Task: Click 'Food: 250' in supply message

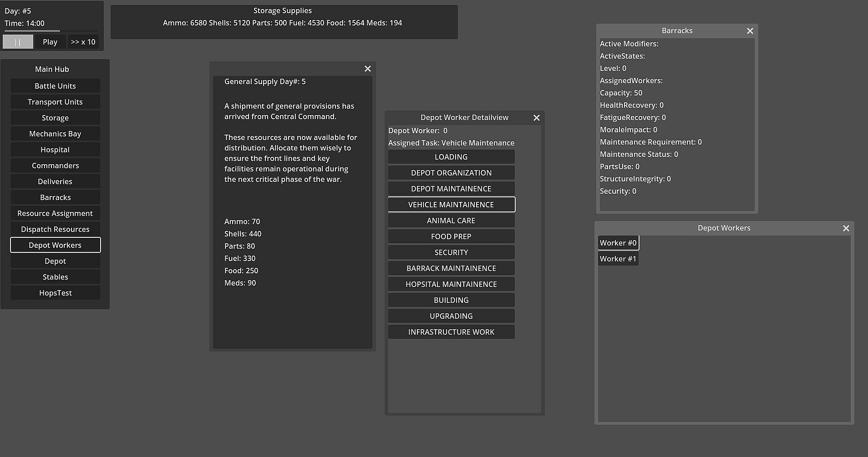Action: (x=241, y=271)
